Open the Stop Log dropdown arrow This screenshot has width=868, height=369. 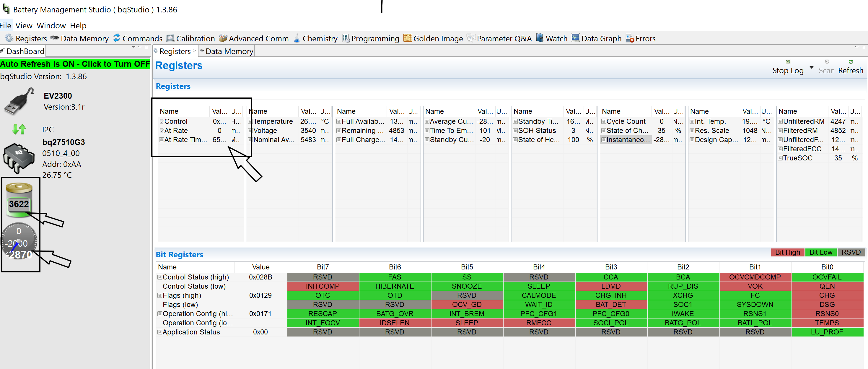click(811, 68)
